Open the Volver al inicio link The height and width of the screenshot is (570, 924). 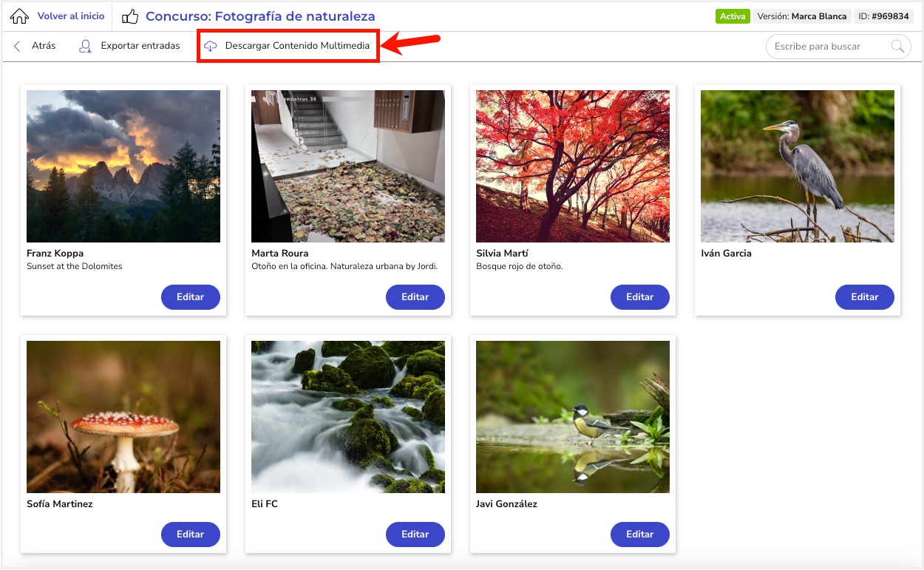[x=71, y=16]
